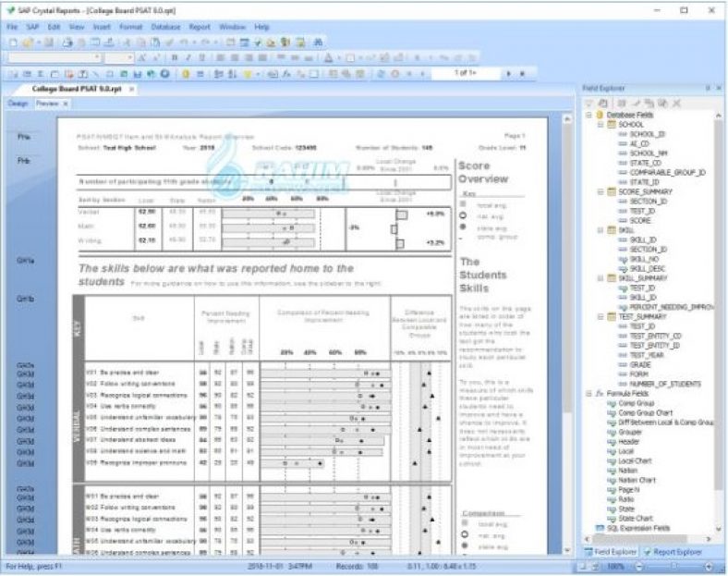728x576 pixels.
Task: Click the Undo arrow icon
Action: tap(184, 43)
